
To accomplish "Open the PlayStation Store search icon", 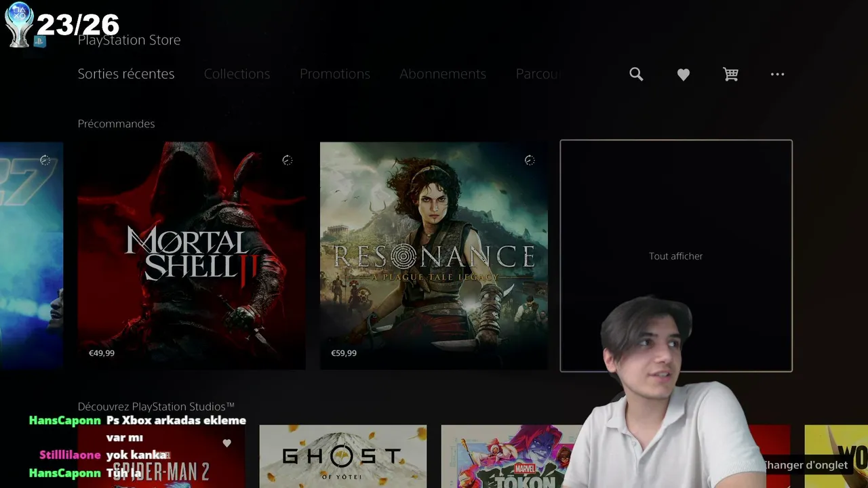I will [636, 75].
